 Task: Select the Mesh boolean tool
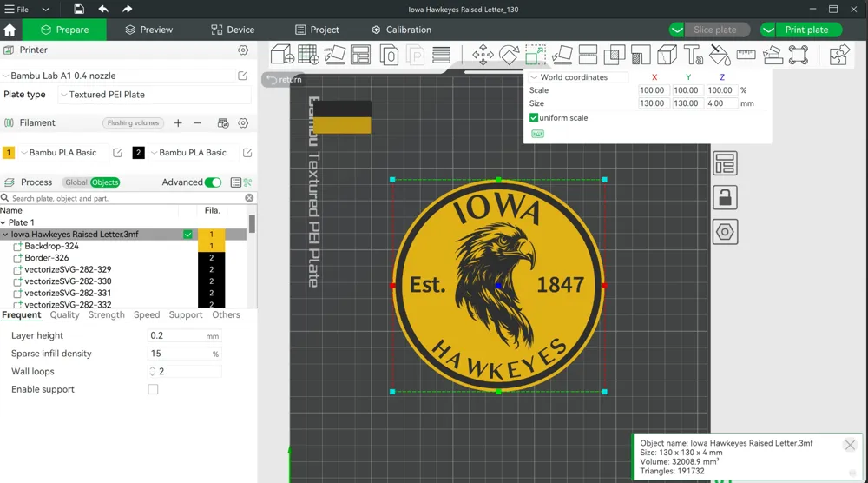point(615,56)
